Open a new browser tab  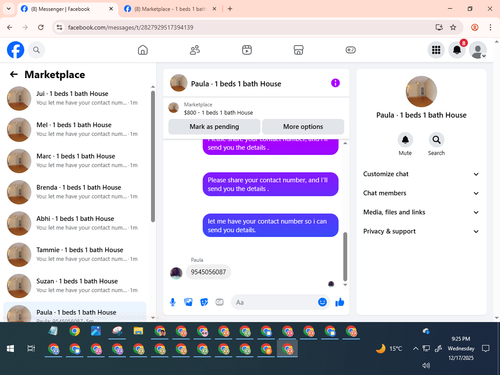pos(230,9)
